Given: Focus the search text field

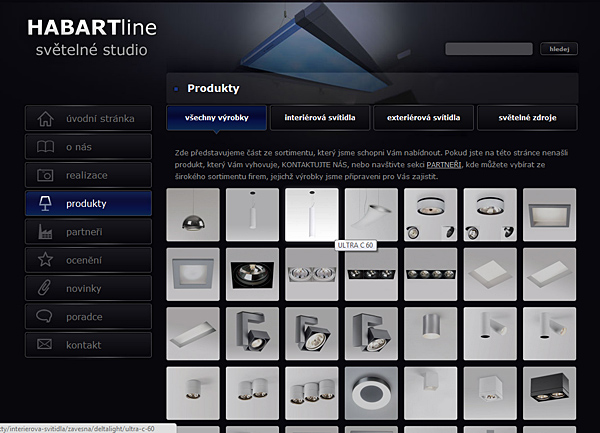Looking at the screenshot, I should point(489,49).
